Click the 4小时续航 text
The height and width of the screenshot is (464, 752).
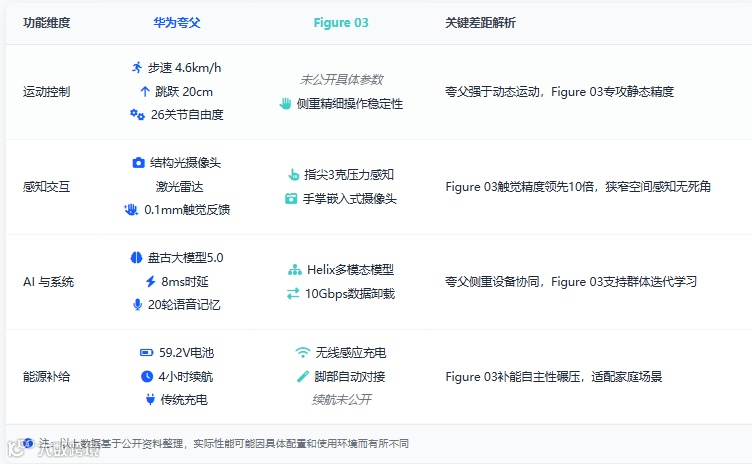(186, 377)
